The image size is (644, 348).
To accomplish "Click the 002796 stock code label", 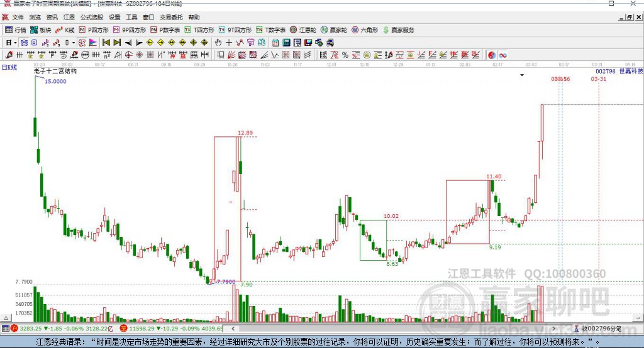I will [606, 71].
